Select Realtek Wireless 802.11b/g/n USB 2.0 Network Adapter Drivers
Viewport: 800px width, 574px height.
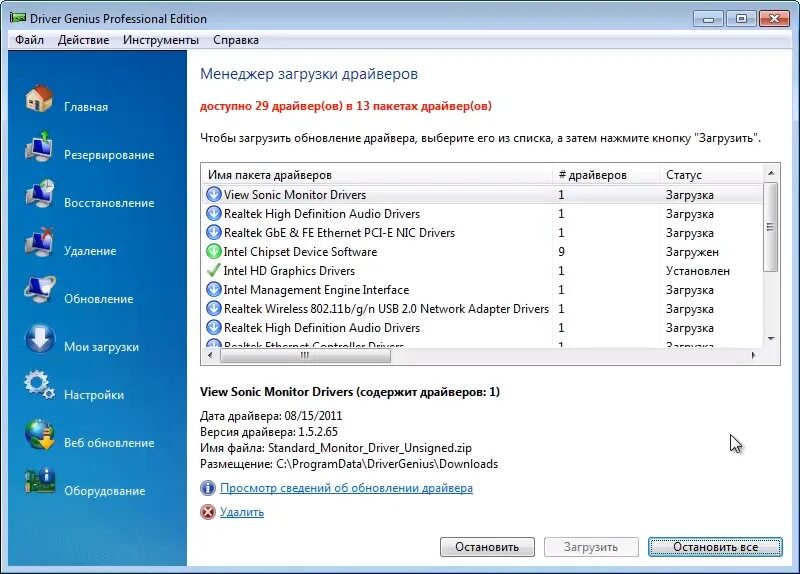[482, 309]
